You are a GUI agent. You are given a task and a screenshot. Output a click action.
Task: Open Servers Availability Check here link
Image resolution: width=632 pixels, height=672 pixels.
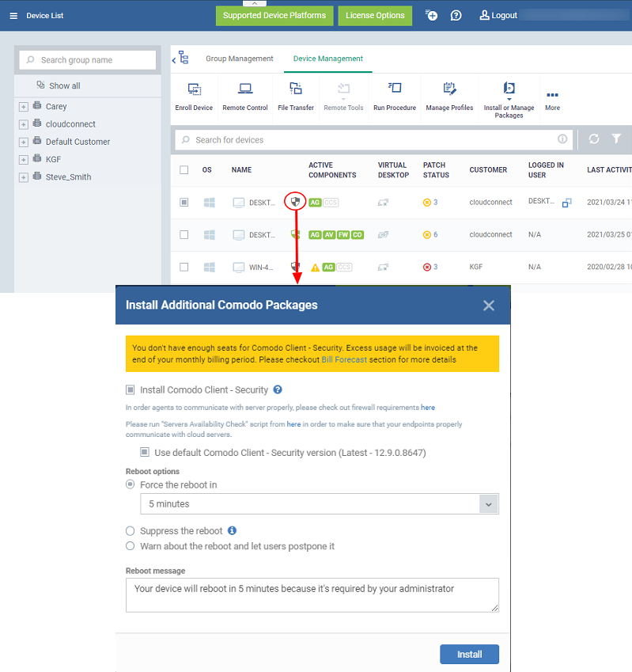click(293, 423)
